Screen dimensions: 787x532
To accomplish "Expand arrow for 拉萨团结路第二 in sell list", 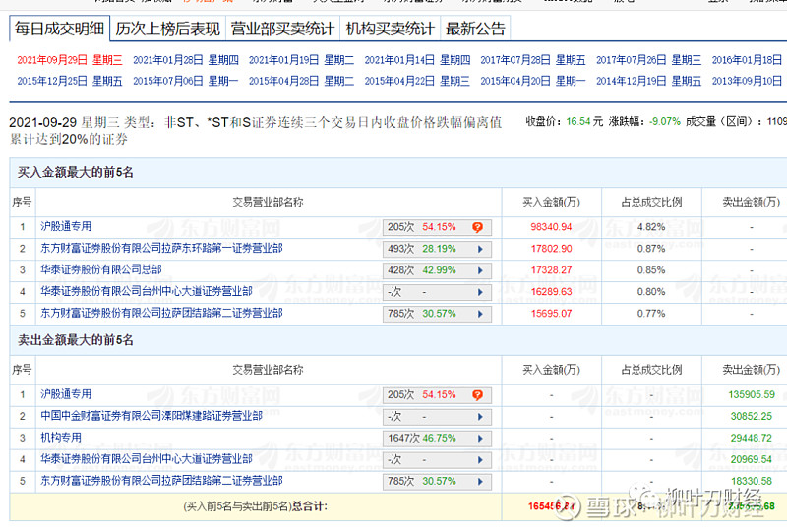I will [x=480, y=481].
